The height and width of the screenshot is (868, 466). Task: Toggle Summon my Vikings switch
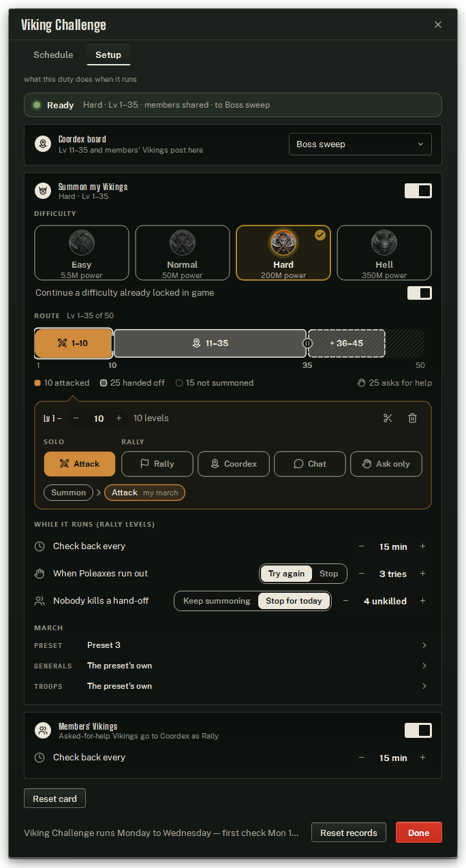pos(418,191)
